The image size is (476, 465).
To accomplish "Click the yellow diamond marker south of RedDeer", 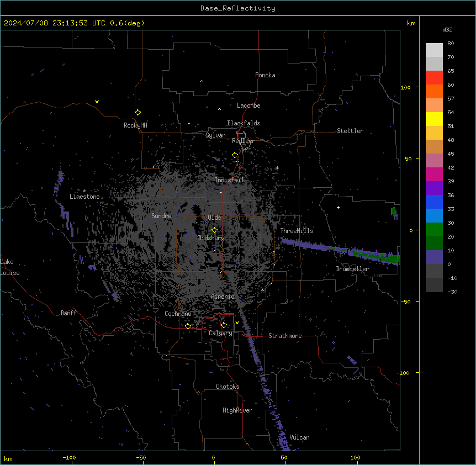I will click(235, 155).
